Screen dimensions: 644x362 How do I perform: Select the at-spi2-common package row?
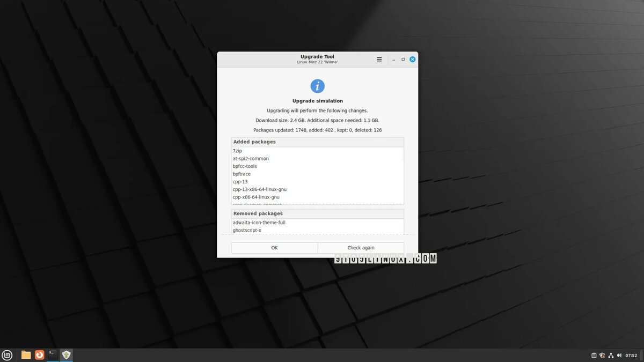(318, 159)
